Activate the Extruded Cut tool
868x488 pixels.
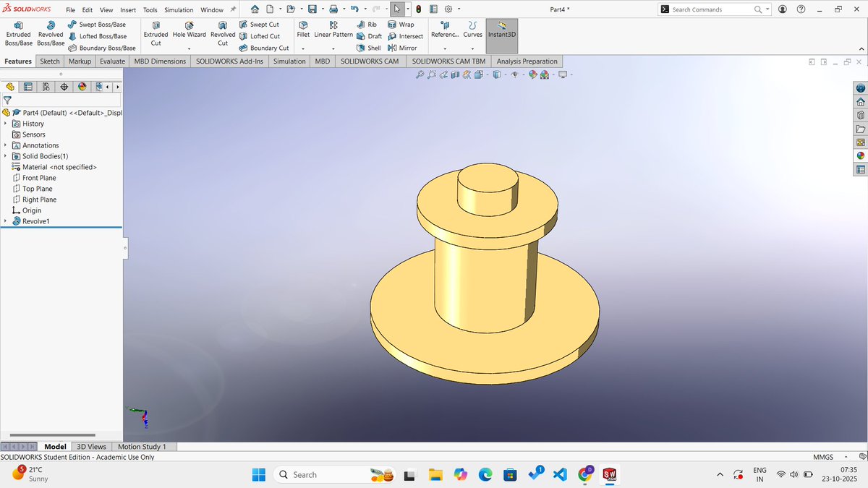[156, 33]
